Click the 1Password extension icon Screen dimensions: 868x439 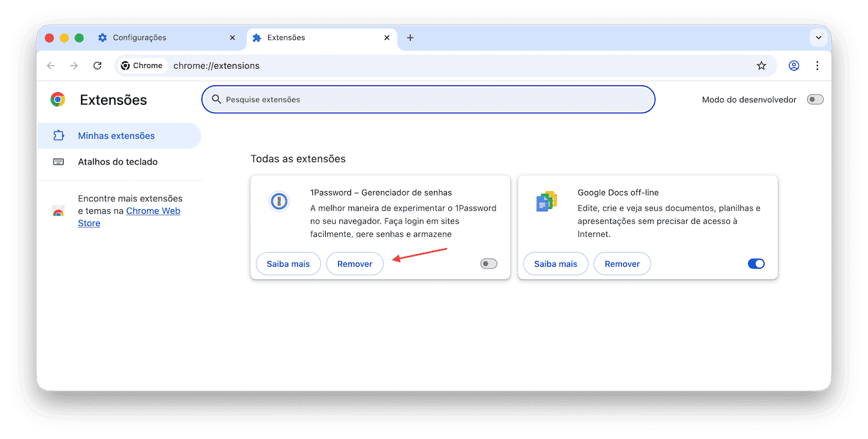tap(279, 201)
